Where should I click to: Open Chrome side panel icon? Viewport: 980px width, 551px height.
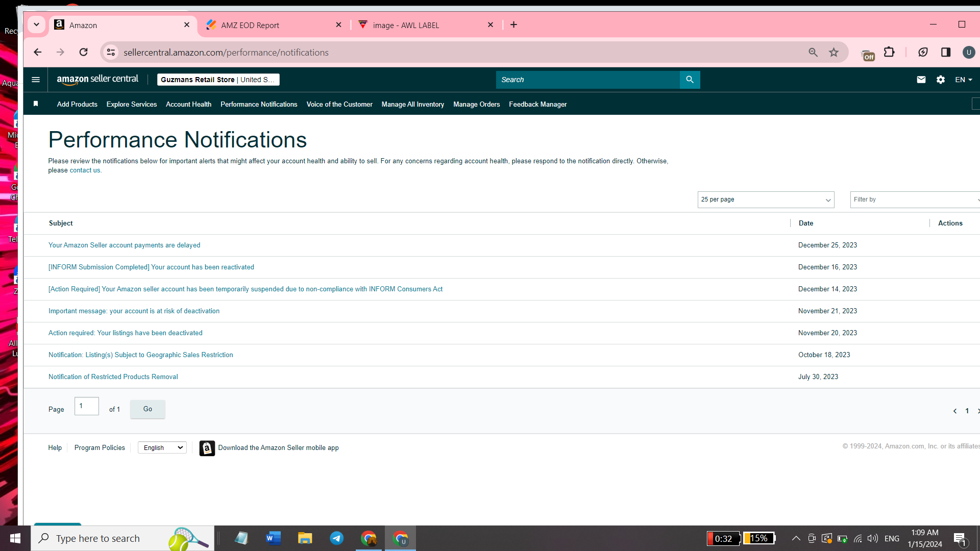coord(946,52)
